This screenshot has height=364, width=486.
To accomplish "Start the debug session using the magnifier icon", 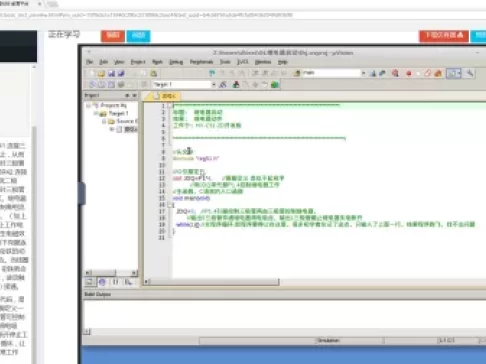I will coord(395,73).
